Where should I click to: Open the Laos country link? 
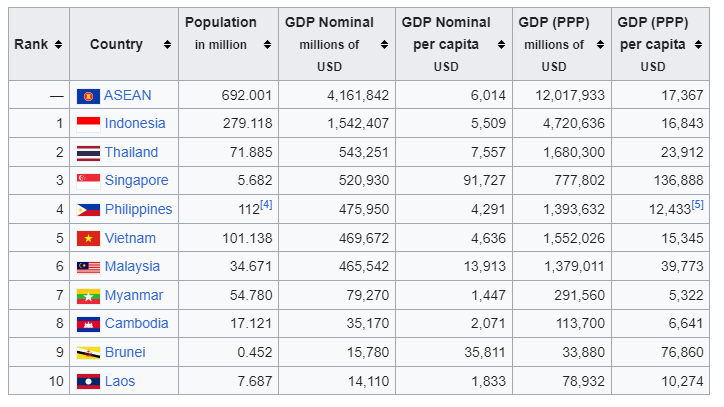point(119,381)
